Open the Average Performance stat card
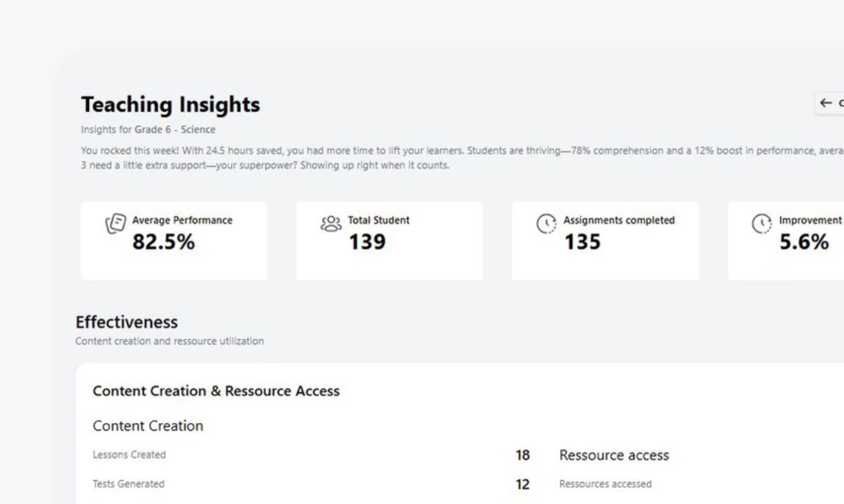844x504 pixels. pos(174,240)
